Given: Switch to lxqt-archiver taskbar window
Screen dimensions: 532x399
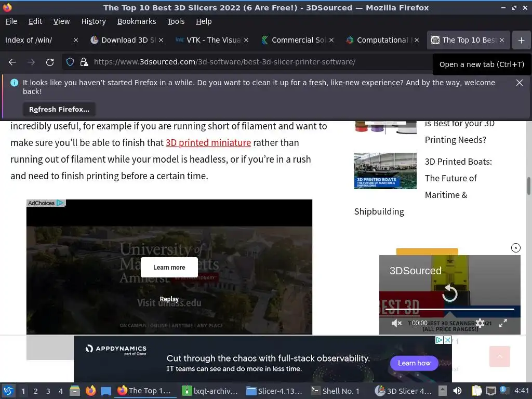Looking at the screenshot, I should (210, 391).
